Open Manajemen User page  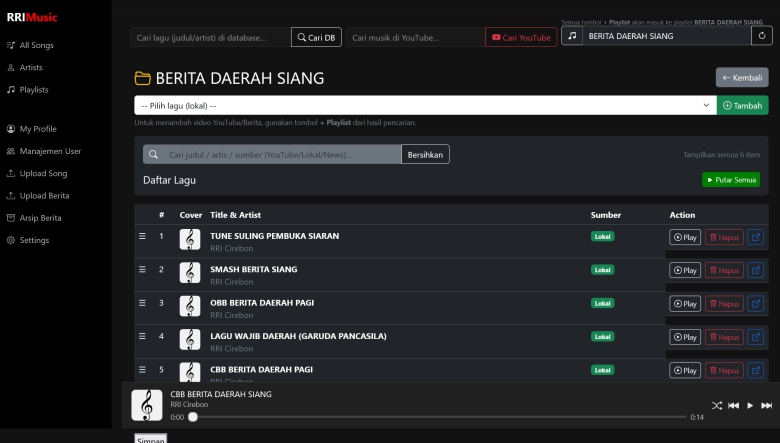(x=50, y=151)
